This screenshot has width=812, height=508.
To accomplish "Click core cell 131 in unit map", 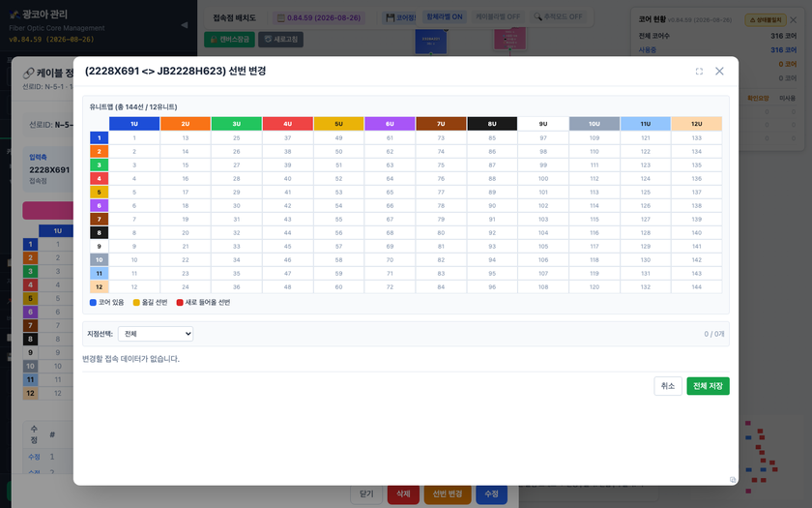I will click(646, 273).
